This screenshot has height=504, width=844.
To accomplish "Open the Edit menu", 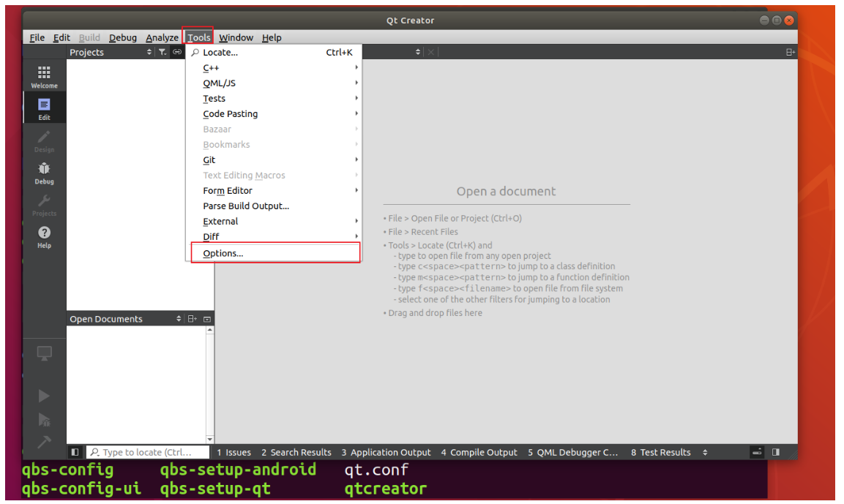I will (61, 37).
